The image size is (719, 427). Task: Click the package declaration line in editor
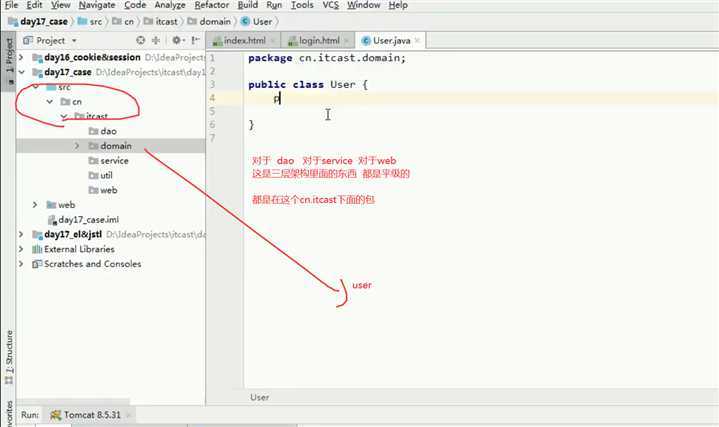327,58
